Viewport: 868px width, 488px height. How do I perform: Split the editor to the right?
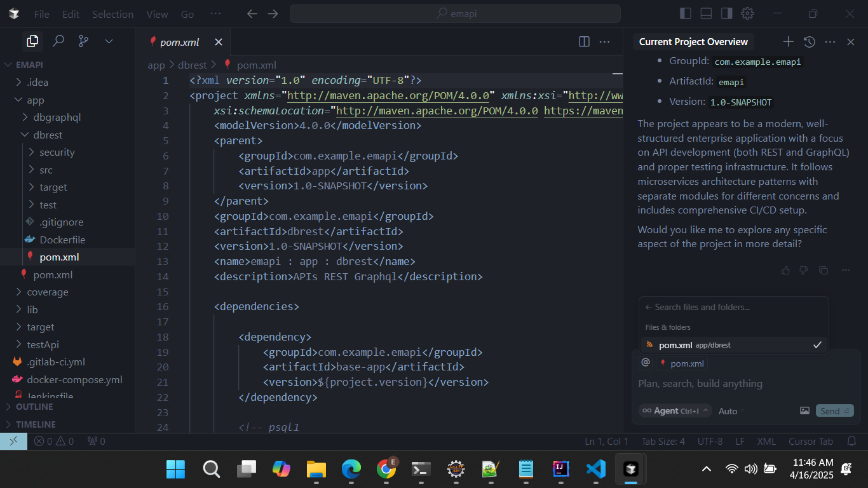click(584, 41)
